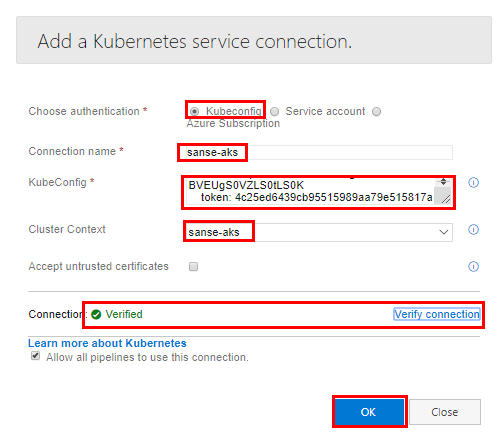Confirm with the OK button
Image resolution: width=493 pixels, height=437 pixels.
point(369,412)
